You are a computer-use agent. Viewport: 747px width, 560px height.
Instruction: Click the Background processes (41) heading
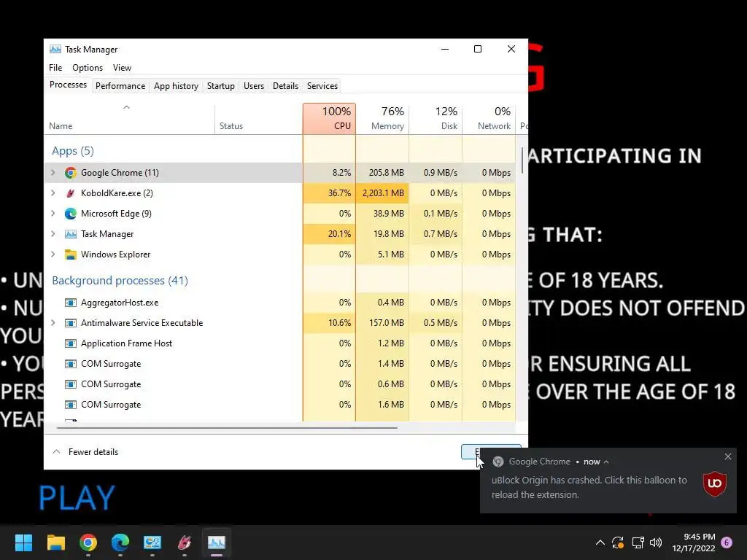pos(120,281)
